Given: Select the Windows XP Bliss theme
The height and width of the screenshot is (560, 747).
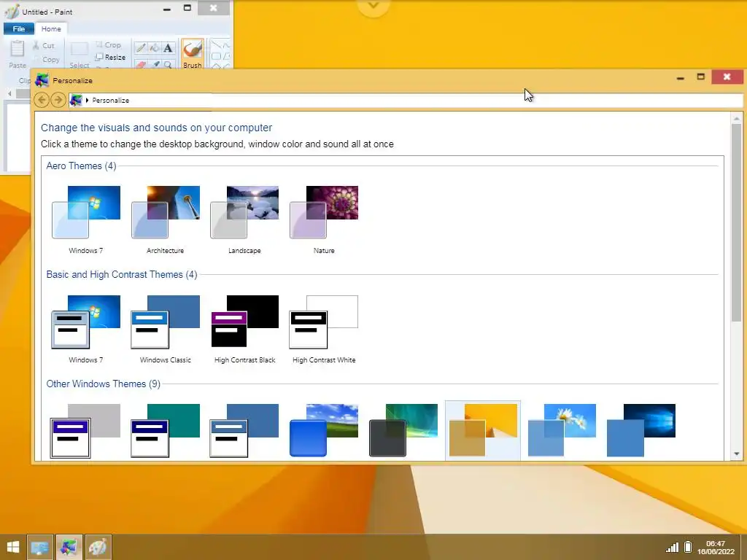Looking at the screenshot, I should pyautogui.click(x=324, y=430).
